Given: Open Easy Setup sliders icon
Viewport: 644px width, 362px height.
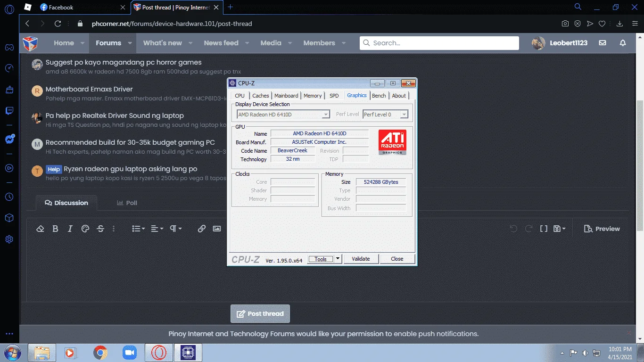Looking at the screenshot, I should 635,24.
